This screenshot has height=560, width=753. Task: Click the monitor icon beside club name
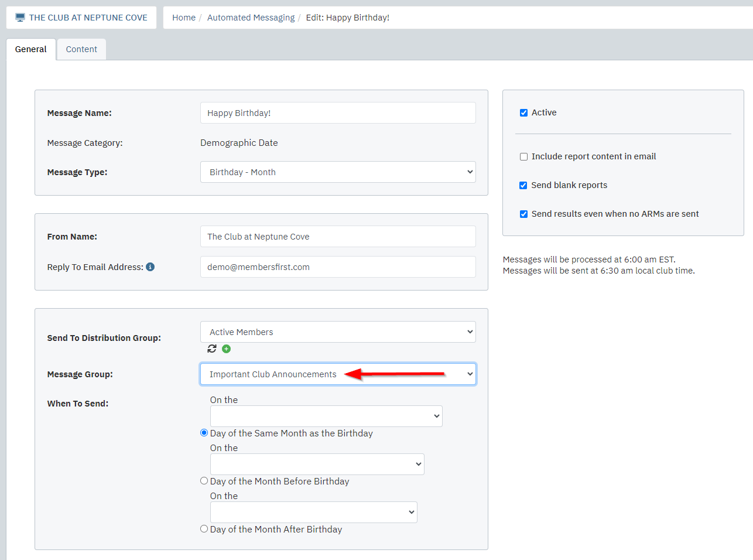coord(20,18)
